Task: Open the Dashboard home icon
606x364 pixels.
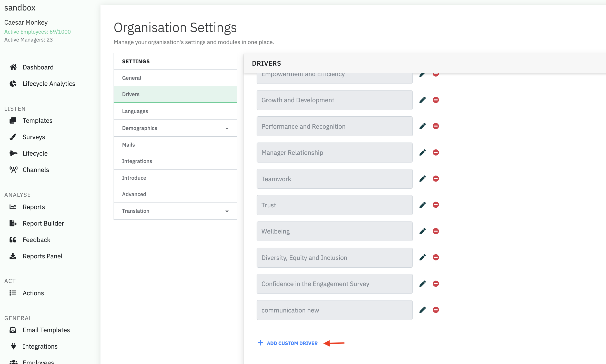Action: pos(13,67)
